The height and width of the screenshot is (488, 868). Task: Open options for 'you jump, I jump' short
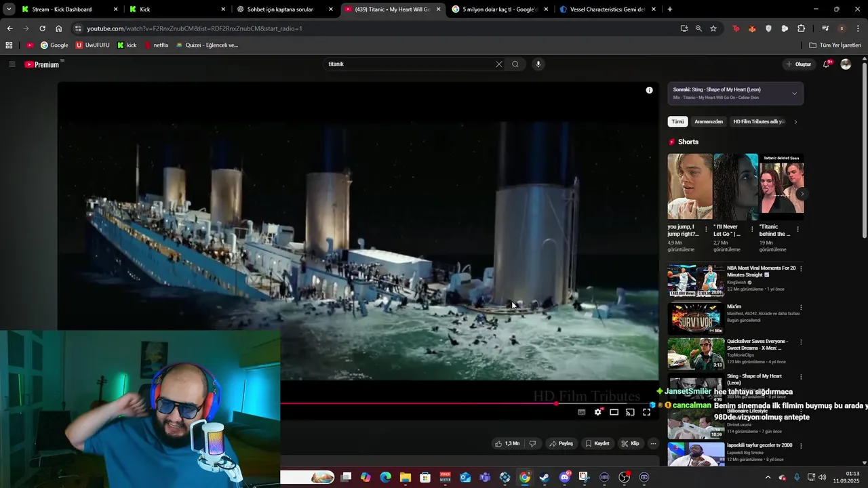pyautogui.click(x=706, y=229)
